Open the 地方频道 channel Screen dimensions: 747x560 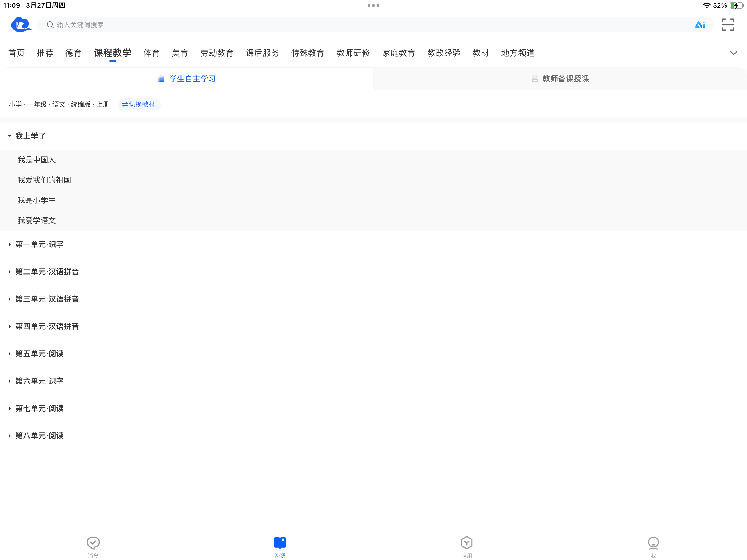point(518,53)
